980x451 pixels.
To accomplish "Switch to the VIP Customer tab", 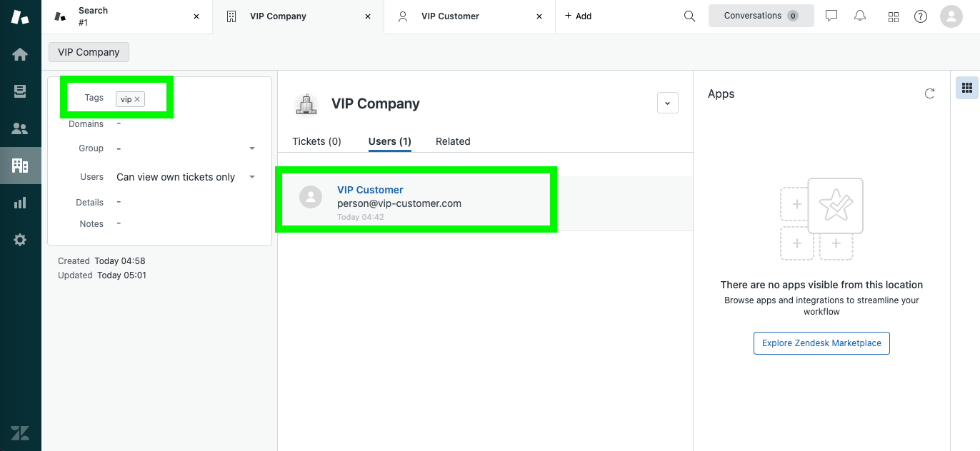I will click(x=470, y=16).
